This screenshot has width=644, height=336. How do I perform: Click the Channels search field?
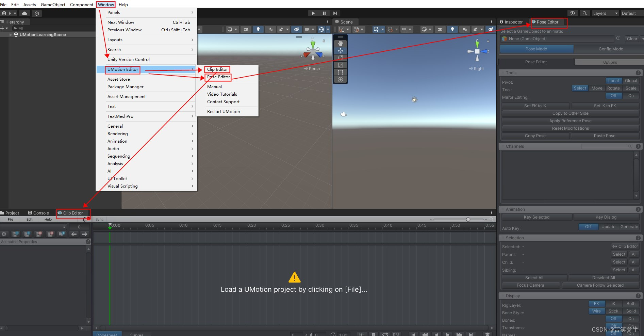607,146
